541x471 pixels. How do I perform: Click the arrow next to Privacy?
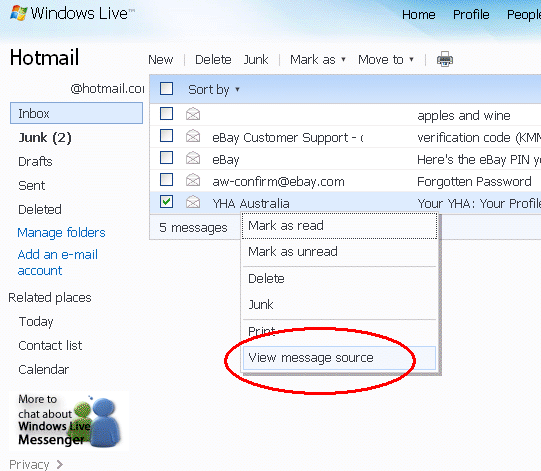point(59,464)
